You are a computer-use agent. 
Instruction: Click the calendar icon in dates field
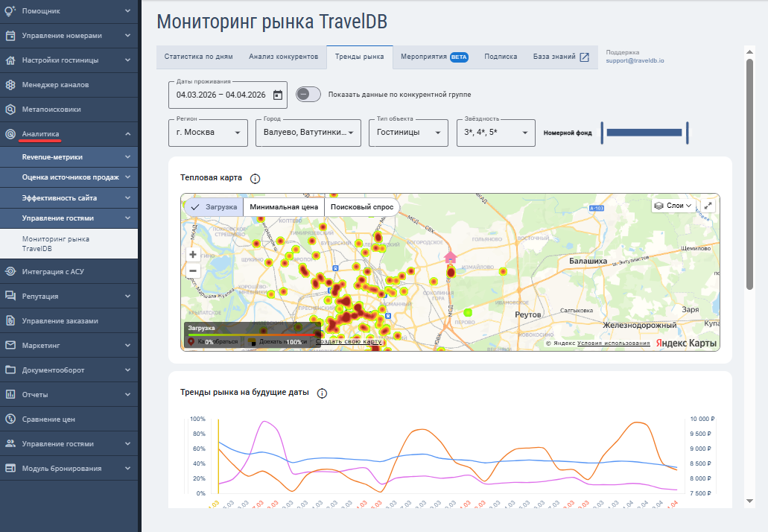(278, 95)
